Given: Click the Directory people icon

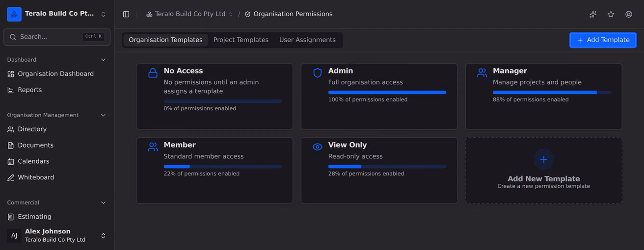Looking at the screenshot, I should click(x=11, y=129).
